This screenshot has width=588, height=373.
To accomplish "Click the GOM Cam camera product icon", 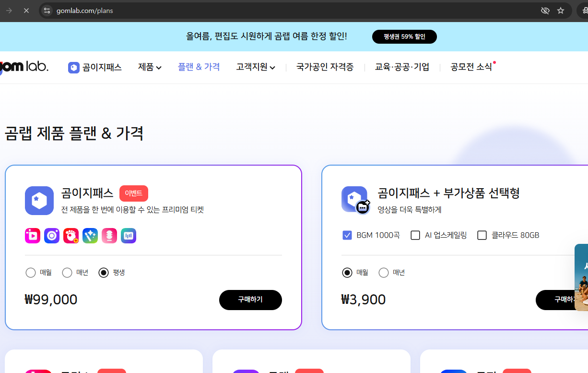I will click(x=52, y=235).
